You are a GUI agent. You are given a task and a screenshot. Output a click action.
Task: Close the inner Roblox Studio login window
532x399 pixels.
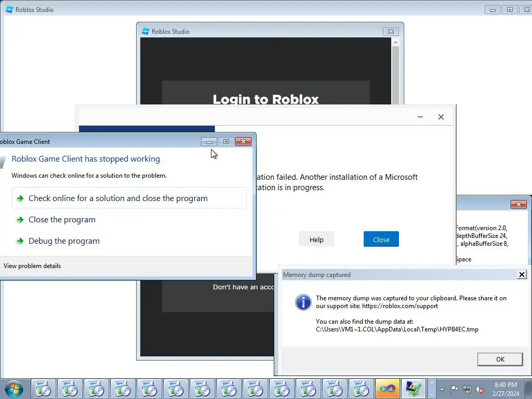coord(391,31)
